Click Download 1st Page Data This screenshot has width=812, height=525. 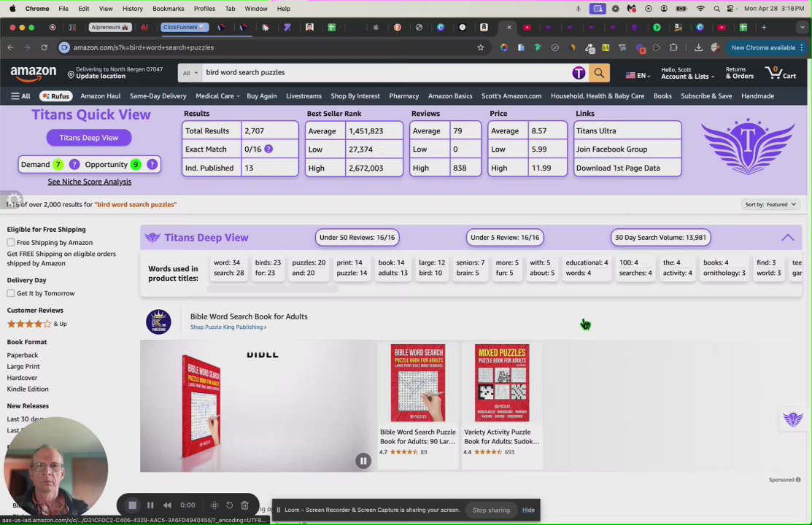point(618,168)
